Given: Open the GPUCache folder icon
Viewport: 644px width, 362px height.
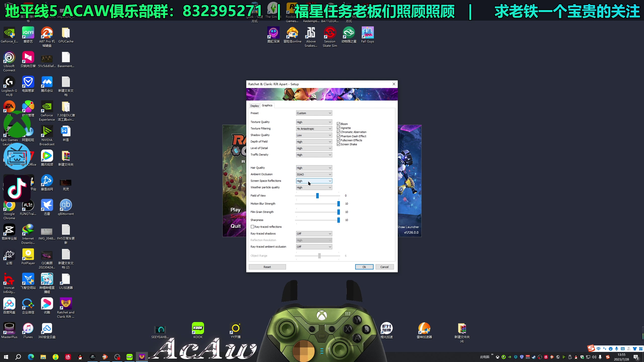Looking at the screenshot, I should pos(66,35).
